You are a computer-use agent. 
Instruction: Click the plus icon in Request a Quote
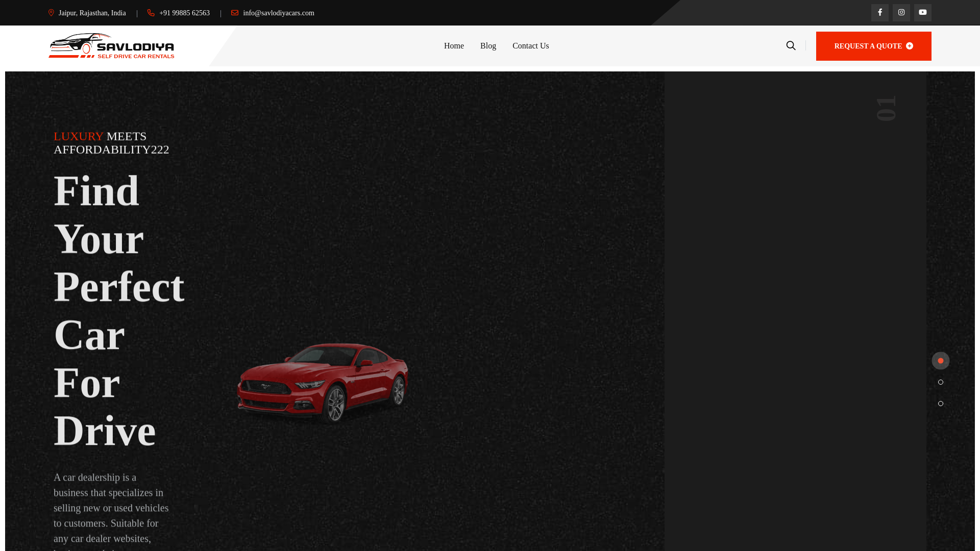tap(910, 46)
